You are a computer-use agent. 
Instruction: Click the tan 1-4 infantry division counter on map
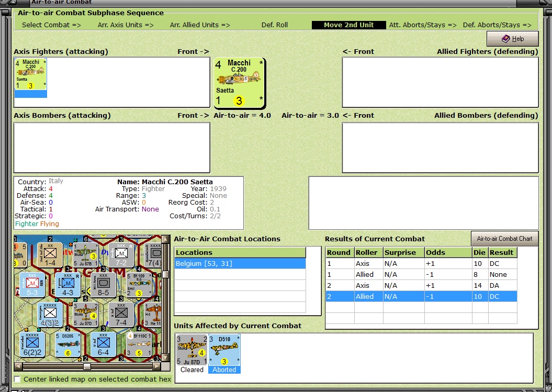coord(50,254)
